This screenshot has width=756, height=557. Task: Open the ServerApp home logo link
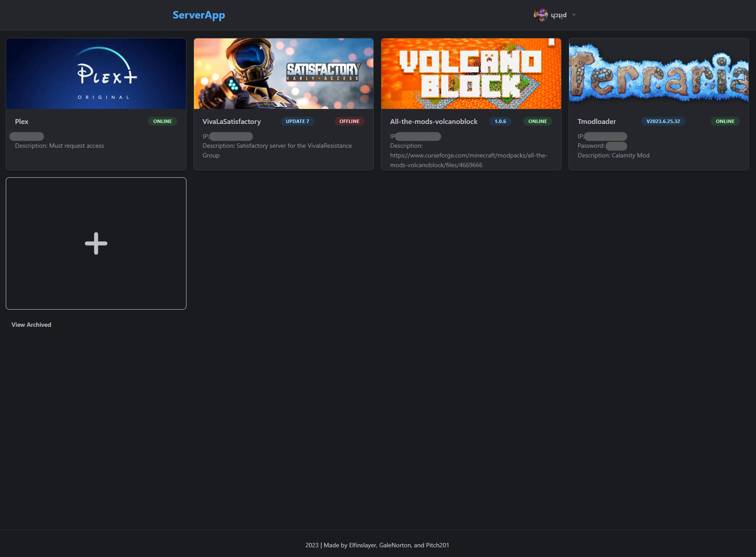(199, 15)
